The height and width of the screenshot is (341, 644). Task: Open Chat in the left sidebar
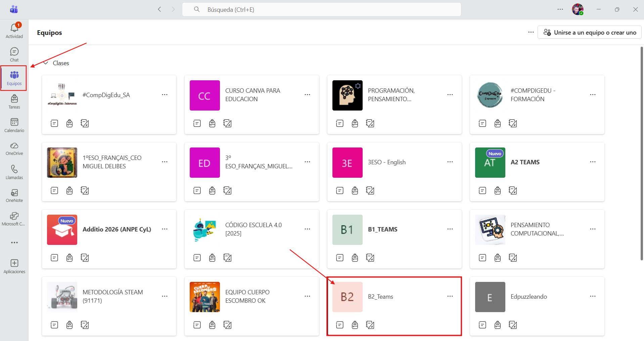(x=14, y=55)
